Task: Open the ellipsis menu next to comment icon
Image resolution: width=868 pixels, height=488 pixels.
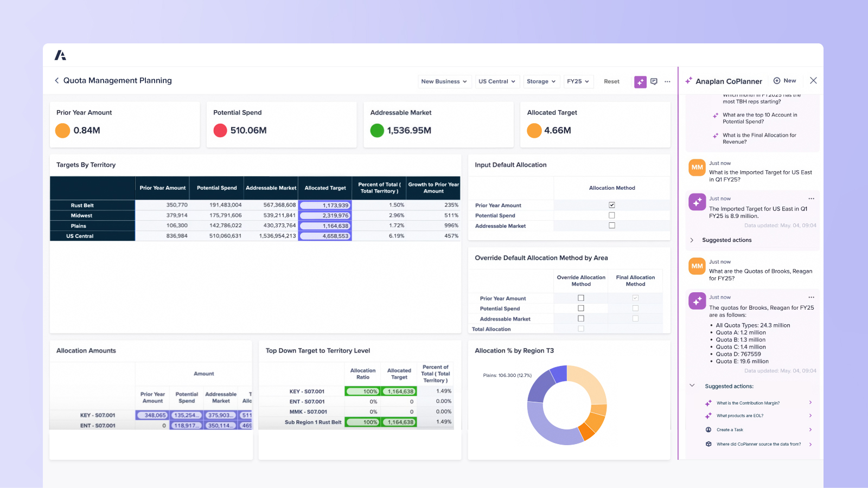Action: click(x=668, y=81)
